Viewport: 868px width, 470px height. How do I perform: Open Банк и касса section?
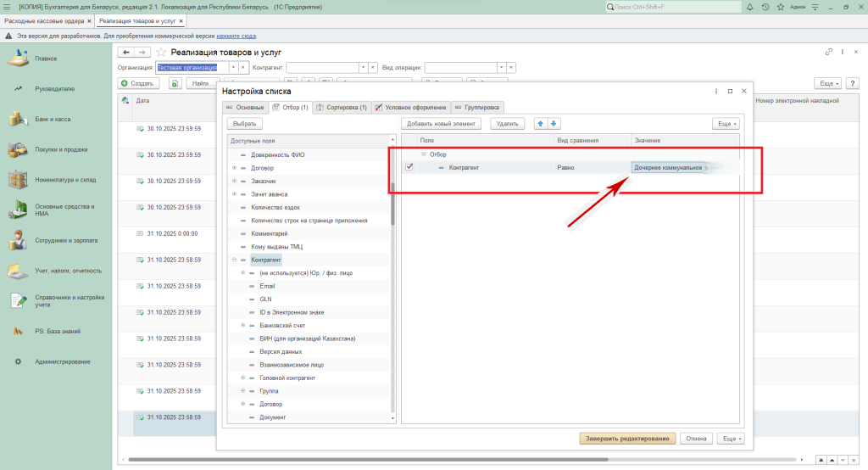(x=53, y=120)
